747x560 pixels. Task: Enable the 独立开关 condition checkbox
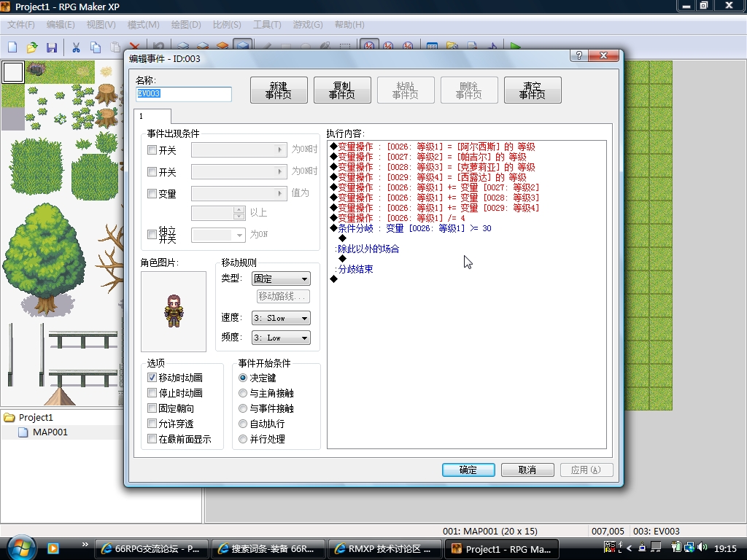pos(152,234)
